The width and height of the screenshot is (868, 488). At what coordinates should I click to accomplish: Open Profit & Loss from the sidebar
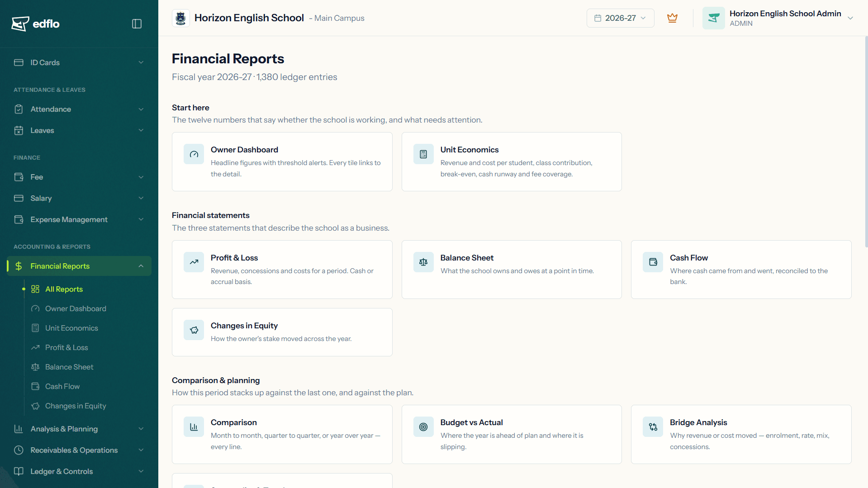(66, 347)
